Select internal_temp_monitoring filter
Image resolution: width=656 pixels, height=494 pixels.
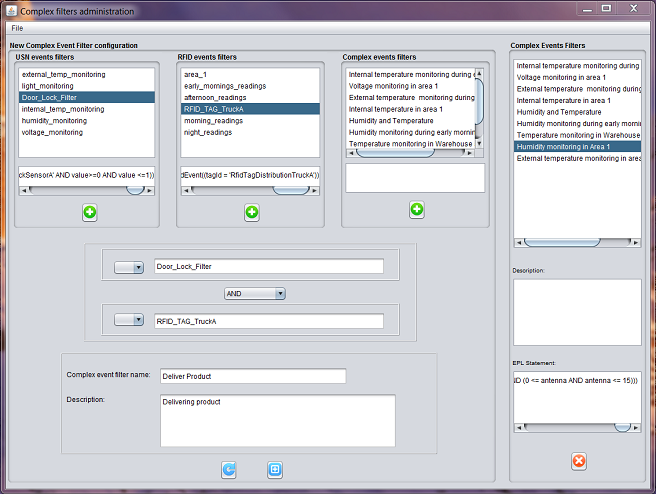[x=87, y=109]
